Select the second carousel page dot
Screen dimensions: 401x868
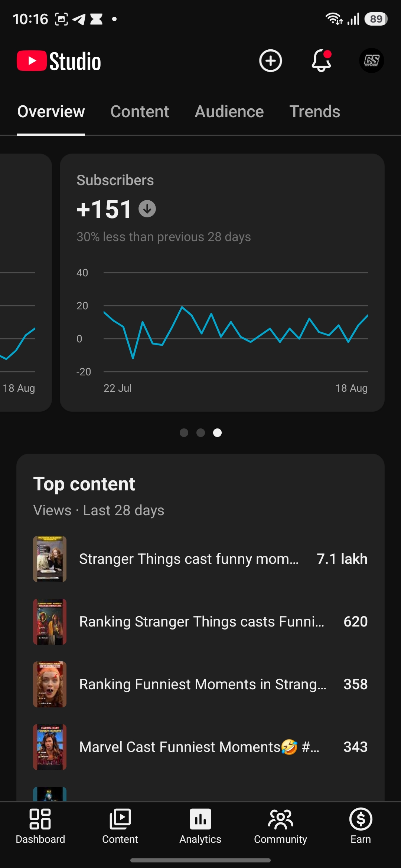(x=200, y=433)
